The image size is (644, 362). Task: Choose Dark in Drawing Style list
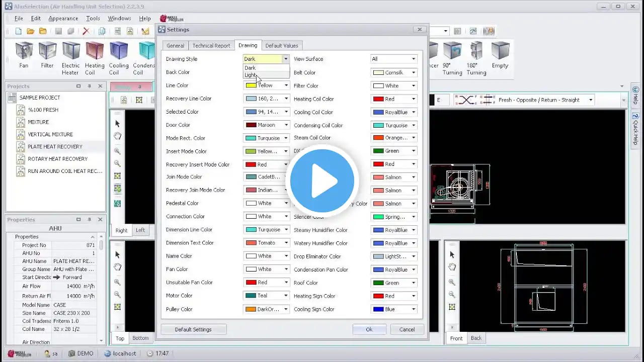click(266, 68)
